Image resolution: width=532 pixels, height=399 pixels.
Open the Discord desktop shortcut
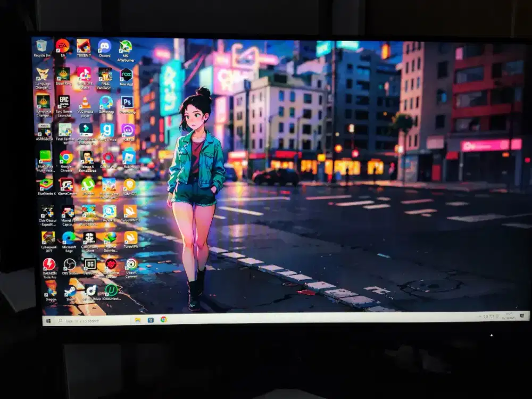point(104,46)
